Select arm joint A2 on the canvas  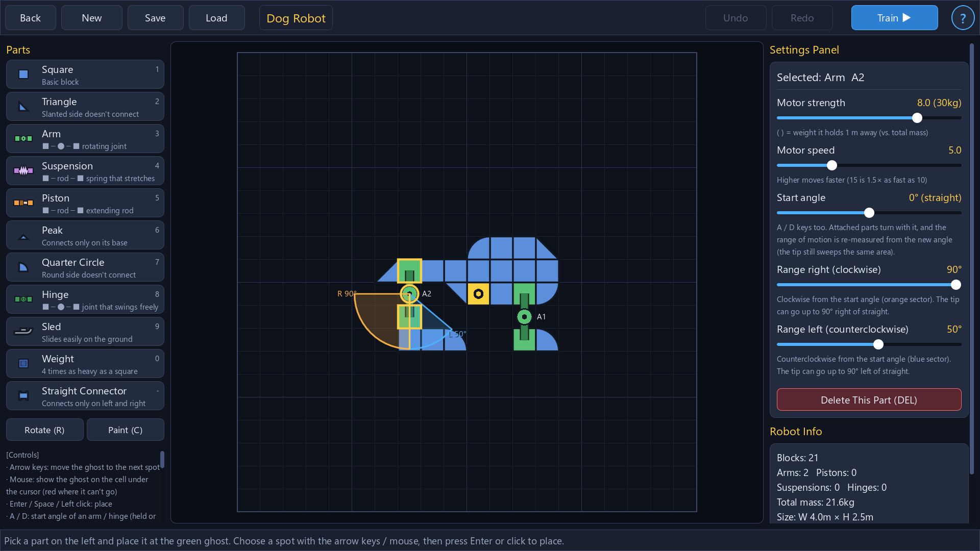409,294
